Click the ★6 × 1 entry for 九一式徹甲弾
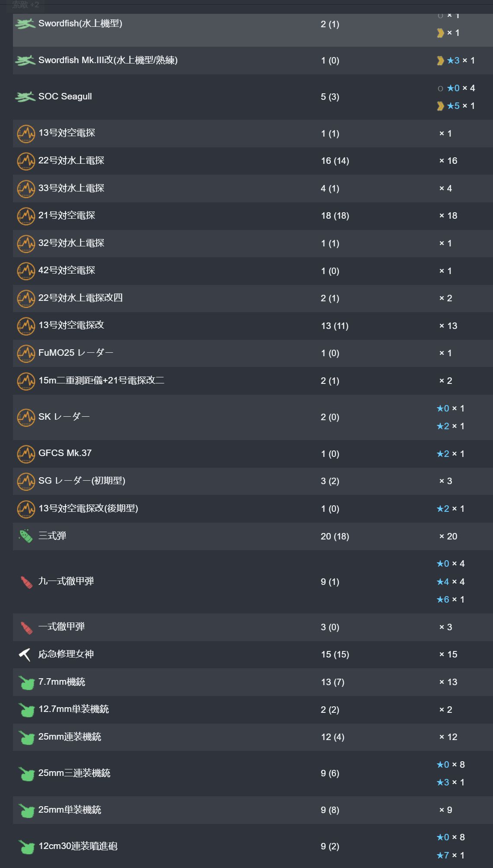The width and height of the screenshot is (493, 868). 450,600
